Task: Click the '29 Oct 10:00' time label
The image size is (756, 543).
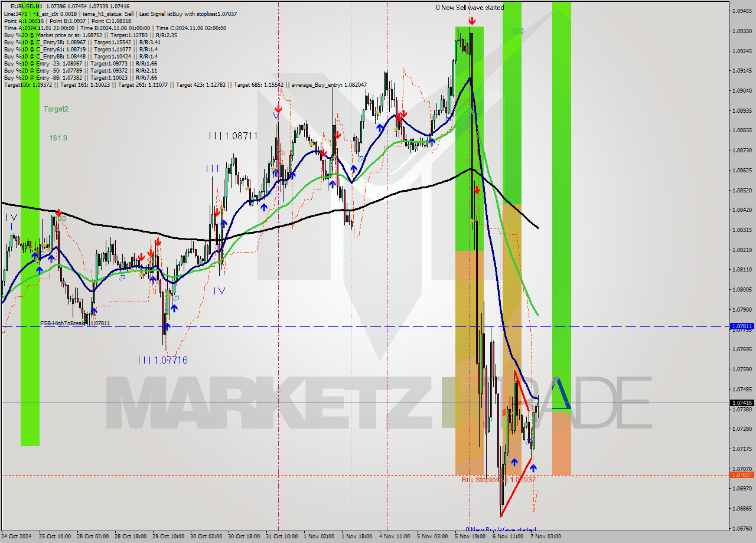Action: 170,537
